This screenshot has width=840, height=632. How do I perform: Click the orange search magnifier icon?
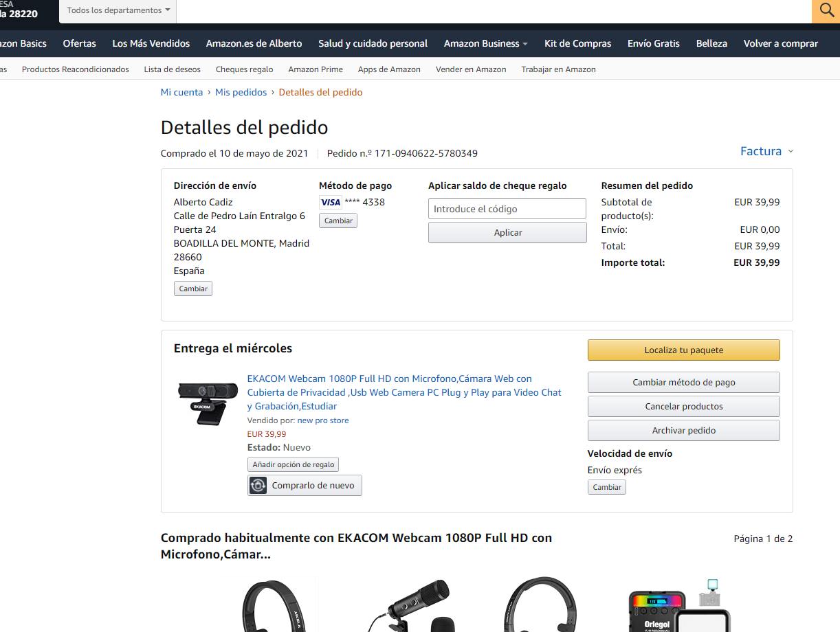(826, 12)
